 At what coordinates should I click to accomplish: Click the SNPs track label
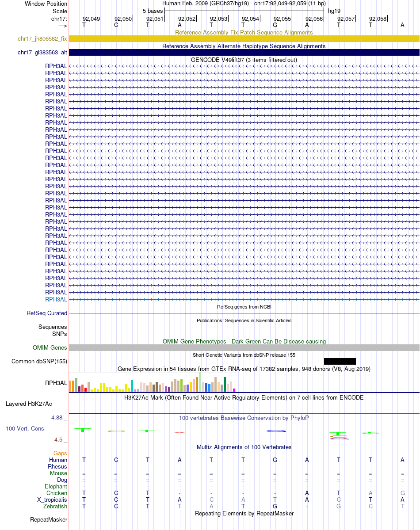pos(60,334)
